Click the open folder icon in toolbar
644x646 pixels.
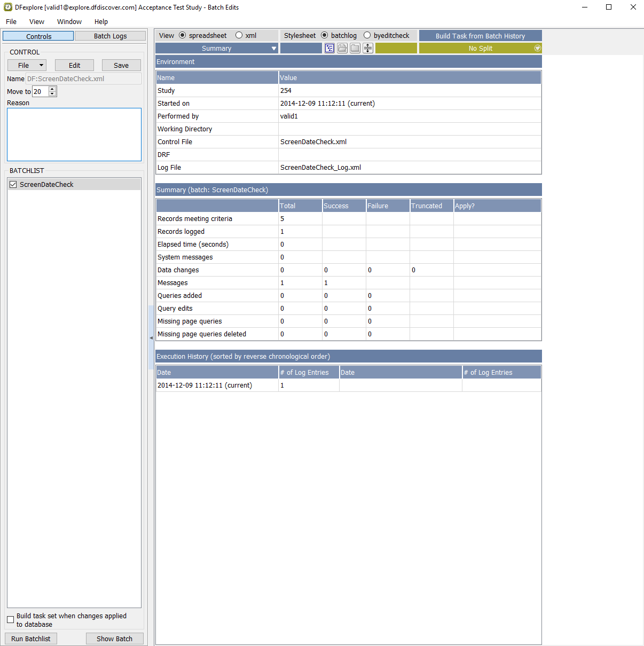(342, 48)
